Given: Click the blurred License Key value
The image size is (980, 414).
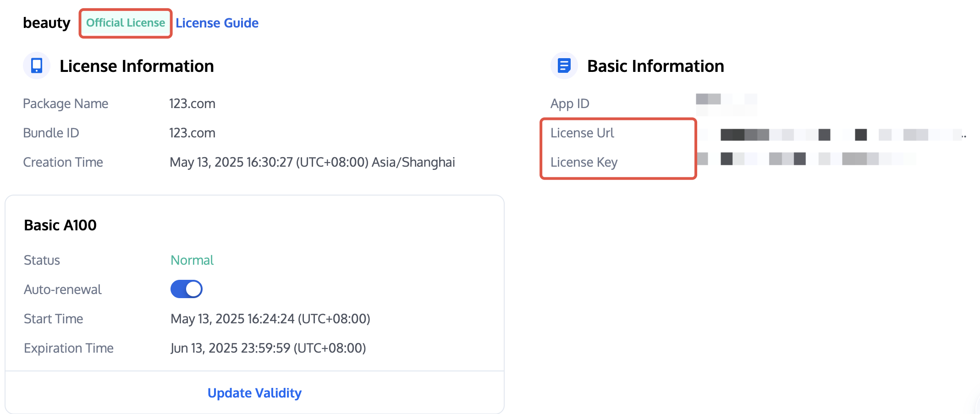Looking at the screenshot, I should click(807, 159).
